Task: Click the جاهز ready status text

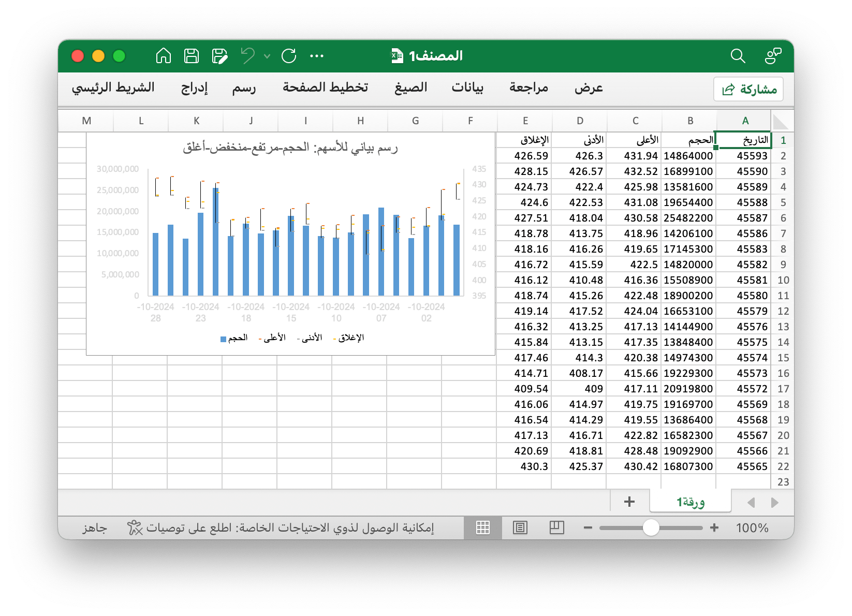Action: click(95, 527)
